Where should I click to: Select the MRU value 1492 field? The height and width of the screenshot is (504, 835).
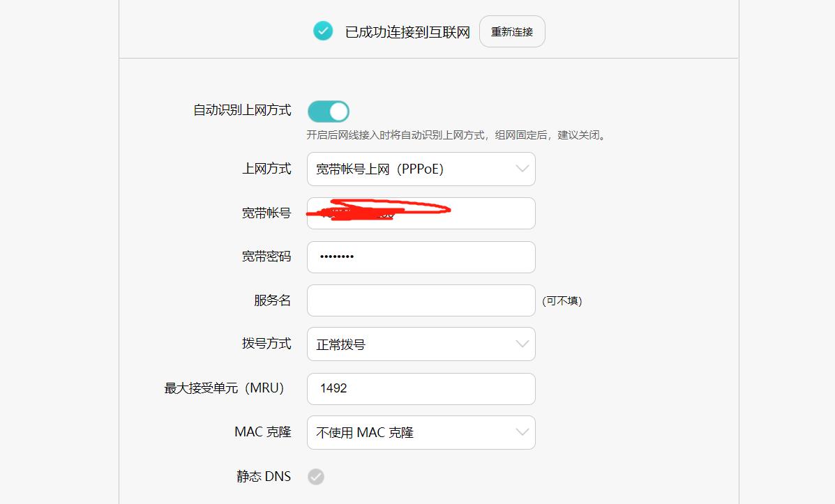[x=421, y=388]
